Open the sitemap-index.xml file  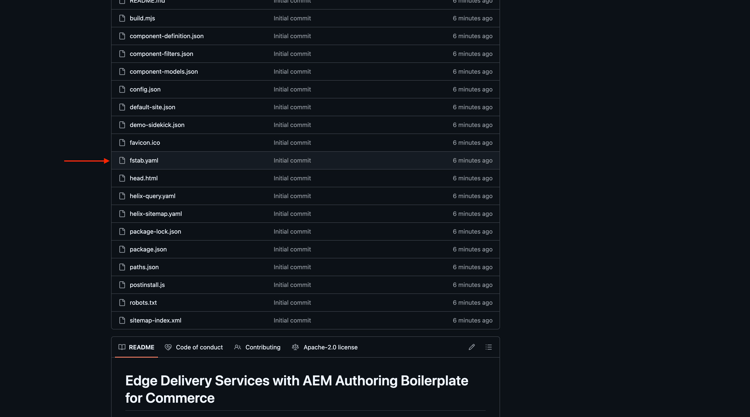click(155, 321)
